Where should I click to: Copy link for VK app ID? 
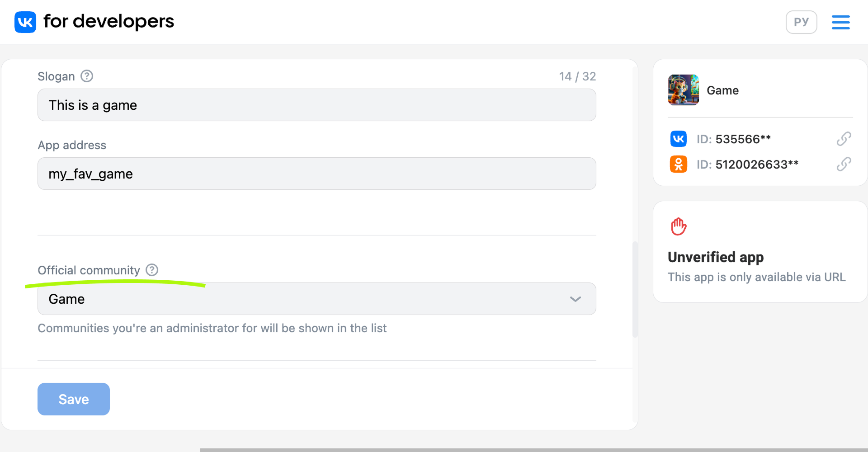click(x=844, y=139)
